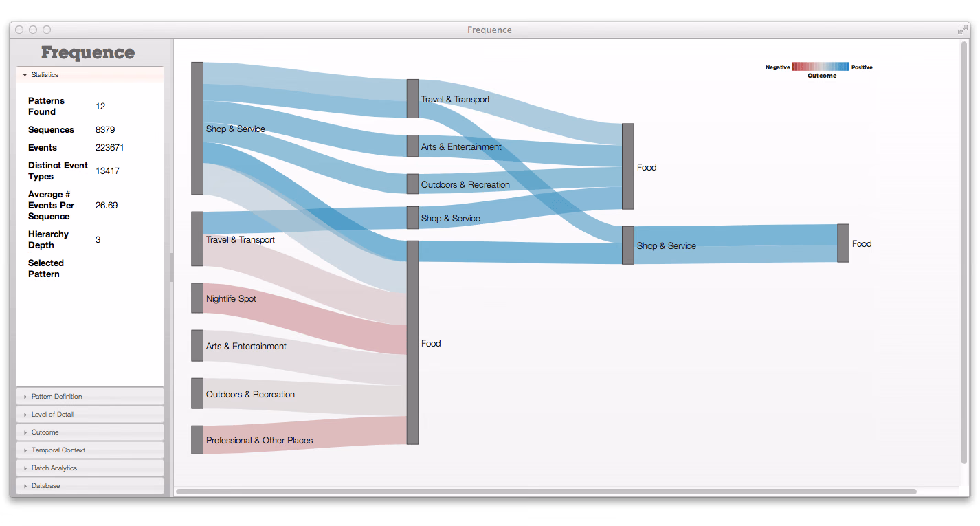Screen dimensions: 980x526
Task: Click the Events value 223671
Action: point(110,147)
